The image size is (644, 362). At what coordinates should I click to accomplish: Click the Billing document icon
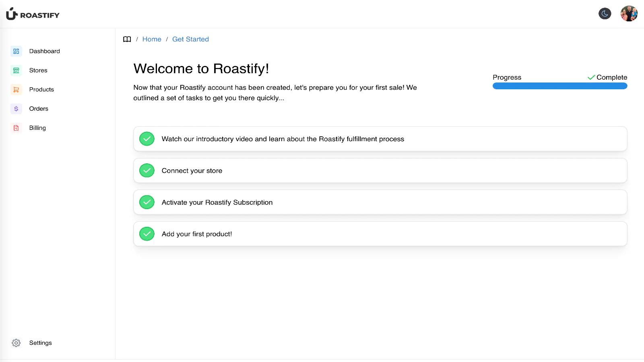(16, 128)
